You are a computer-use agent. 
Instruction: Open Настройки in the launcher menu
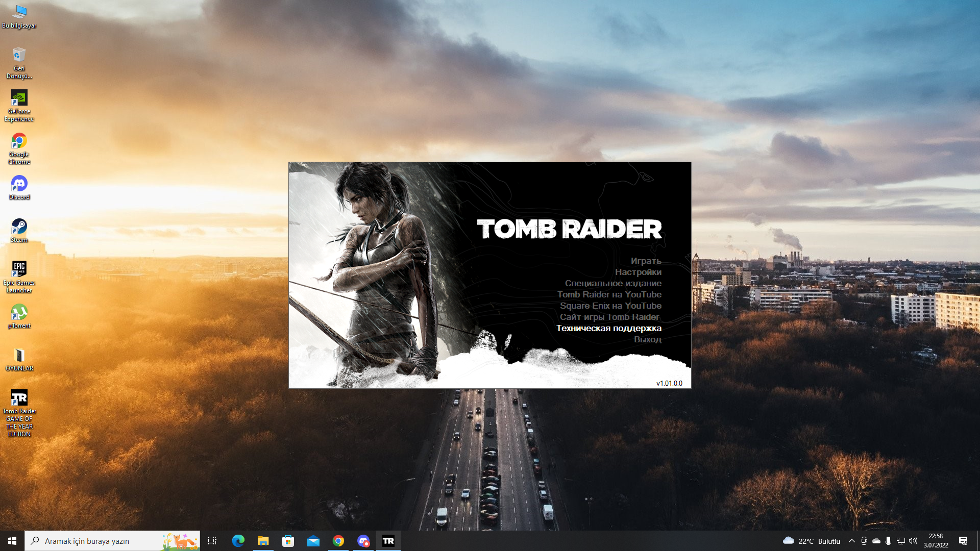pos(638,272)
